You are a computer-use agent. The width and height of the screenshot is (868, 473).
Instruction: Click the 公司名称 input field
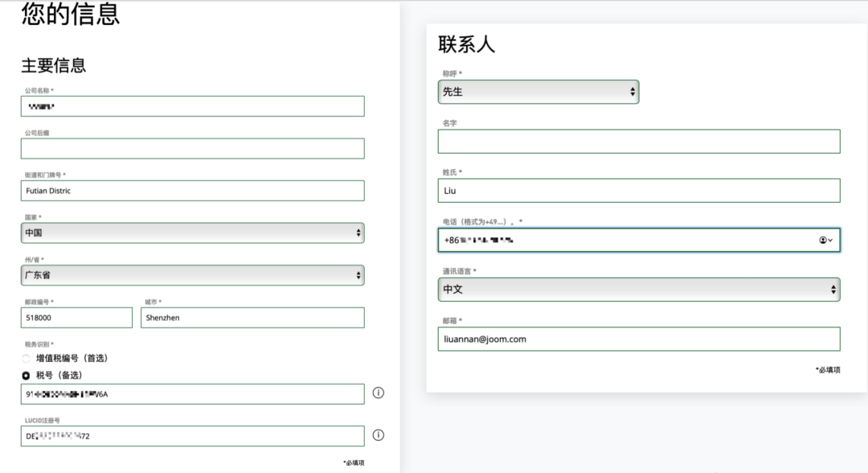click(x=193, y=106)
